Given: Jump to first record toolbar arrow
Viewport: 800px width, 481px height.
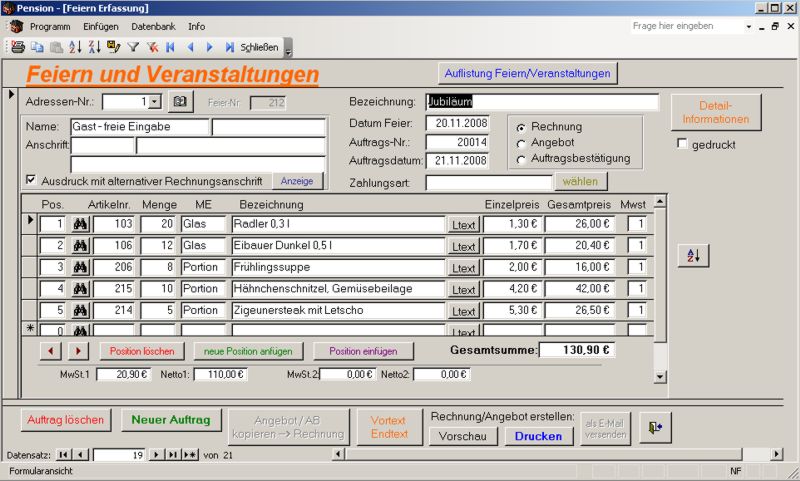Looking at the screenshot, I should (x=170, y=47).
